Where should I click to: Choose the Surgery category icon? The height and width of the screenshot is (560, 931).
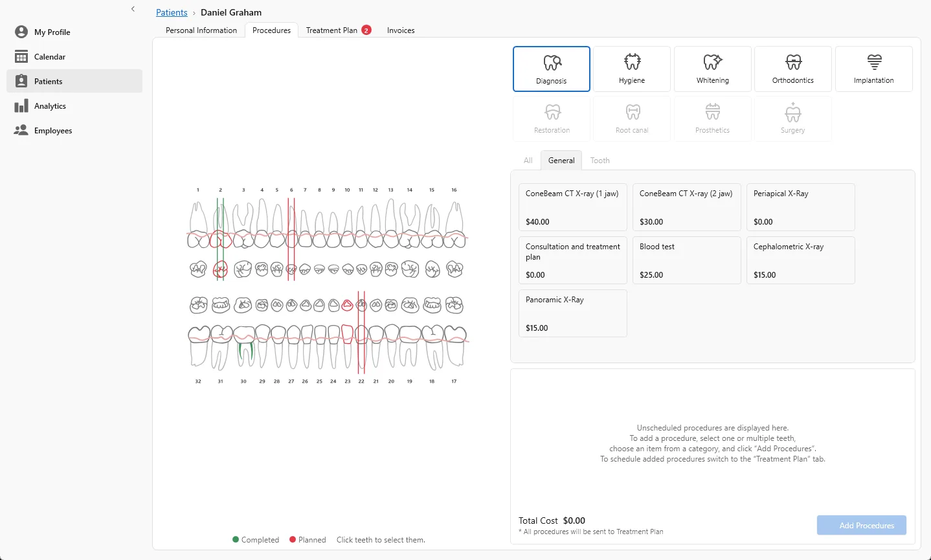[x=793, y=118]
